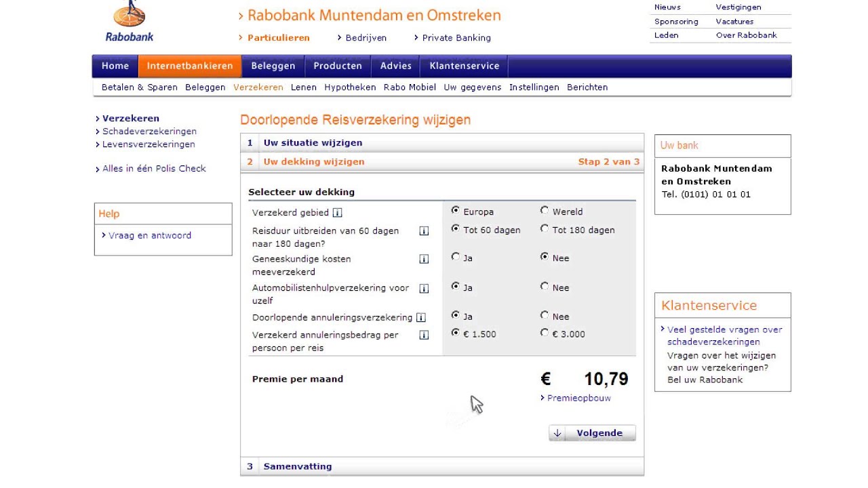Expand step 3 Samenvatting

tap(442, 466)
